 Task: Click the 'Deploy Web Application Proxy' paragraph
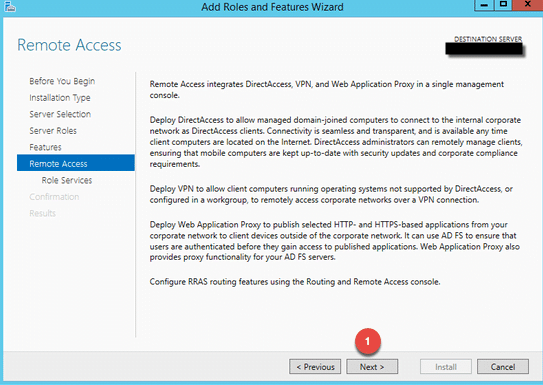[335, 241]
